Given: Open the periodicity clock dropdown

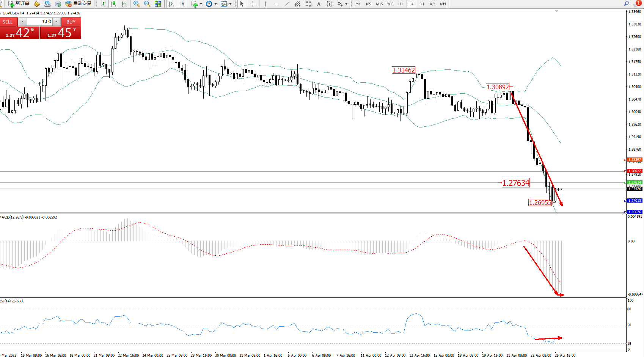Looking at the screenshot, I should point(215,4).
